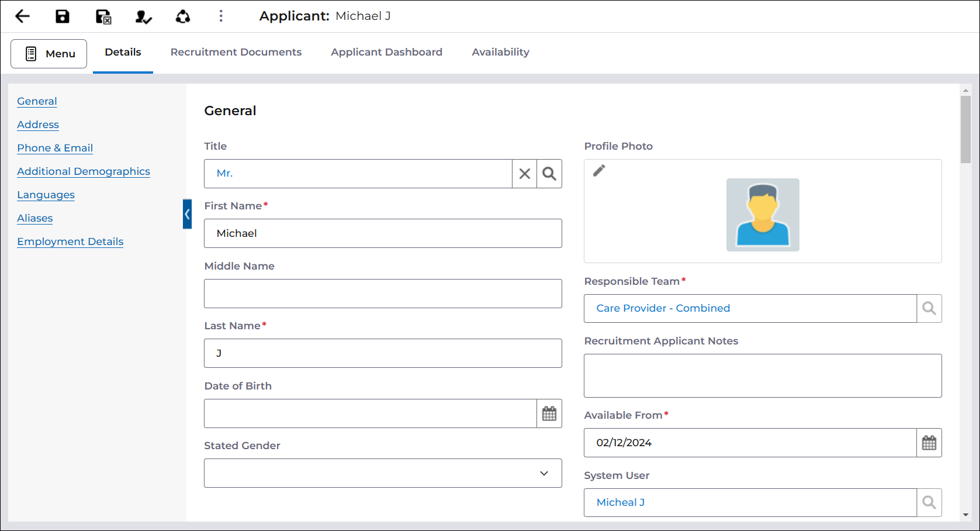Click the Save and Close icon
Viewport: 980px width, 531px height.
pos(103,17)
